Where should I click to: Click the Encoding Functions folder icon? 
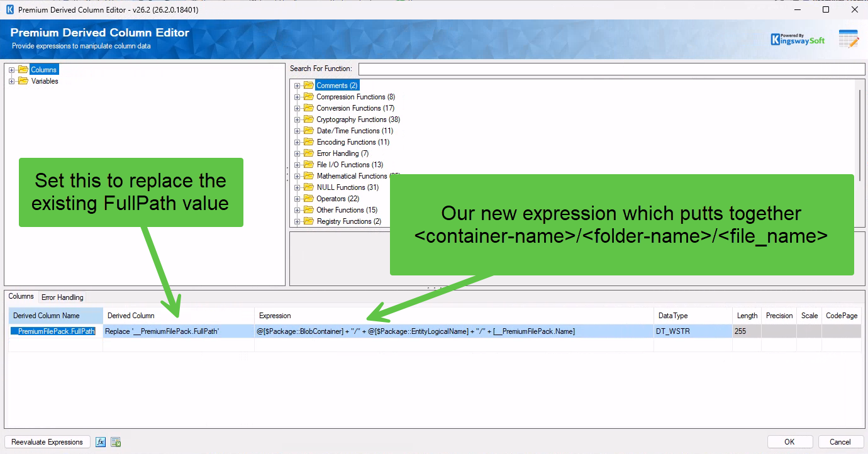[x=308, y=142]
